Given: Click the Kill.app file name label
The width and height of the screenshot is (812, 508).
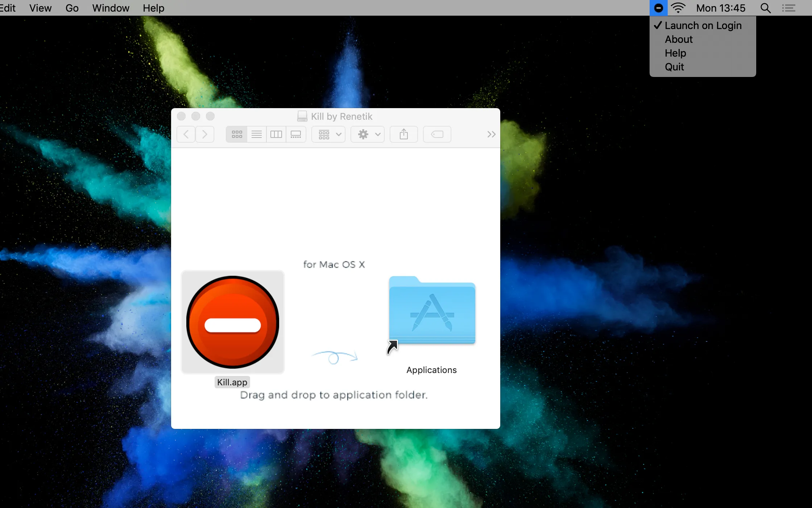Looking at the screenshot, I should [x=232, y=382].
